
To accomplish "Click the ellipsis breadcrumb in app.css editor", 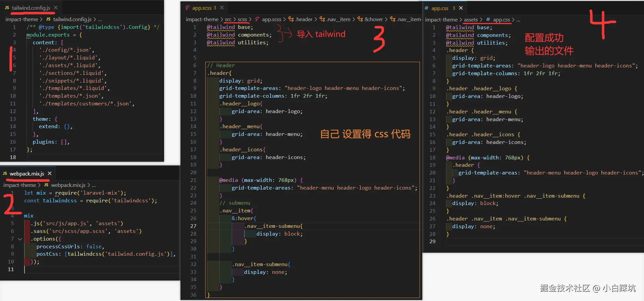I will tap(518, 20).
